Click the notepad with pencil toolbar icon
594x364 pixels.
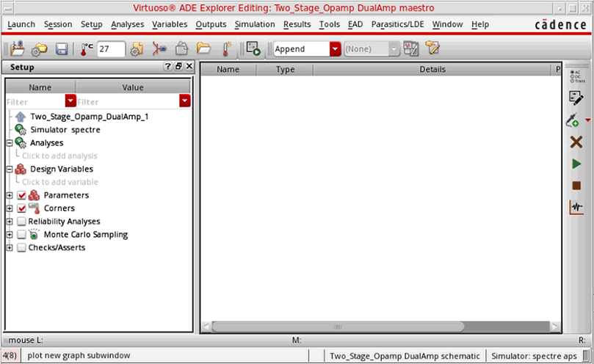coord(432,48)
